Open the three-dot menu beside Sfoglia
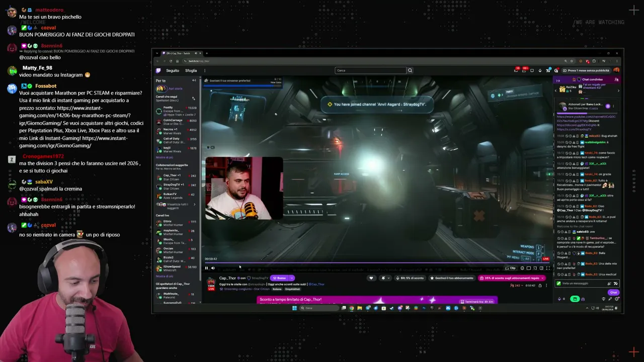 pos(205,70)
